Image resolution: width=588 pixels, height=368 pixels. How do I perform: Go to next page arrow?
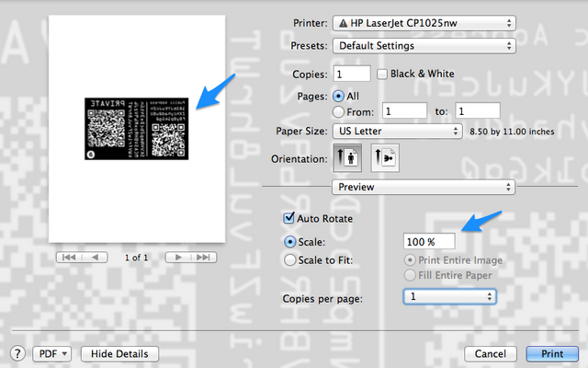point(178,258)
